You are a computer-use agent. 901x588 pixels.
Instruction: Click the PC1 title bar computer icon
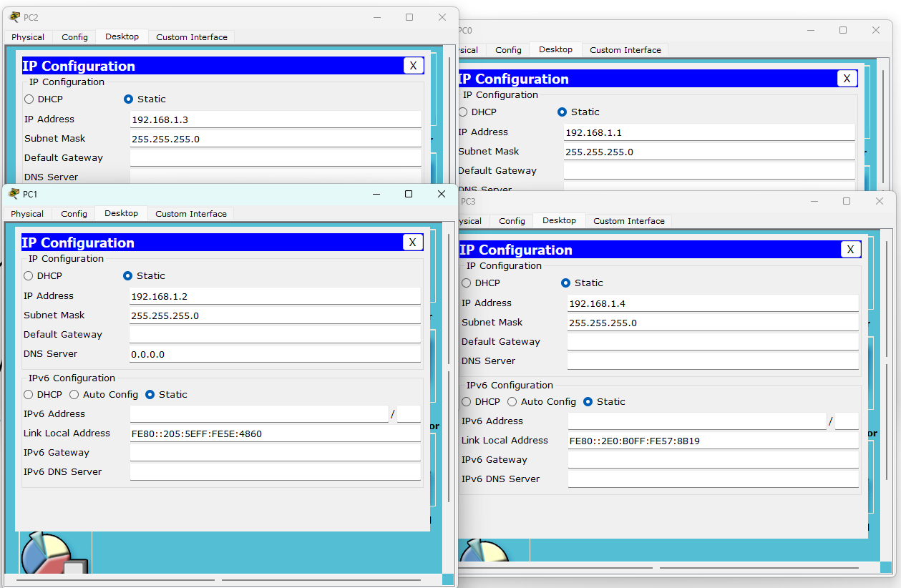pos(14,194)
